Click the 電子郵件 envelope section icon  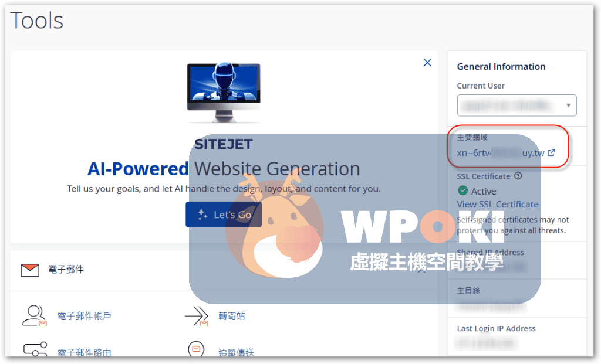pyautogui.click(x=29, y=270)
